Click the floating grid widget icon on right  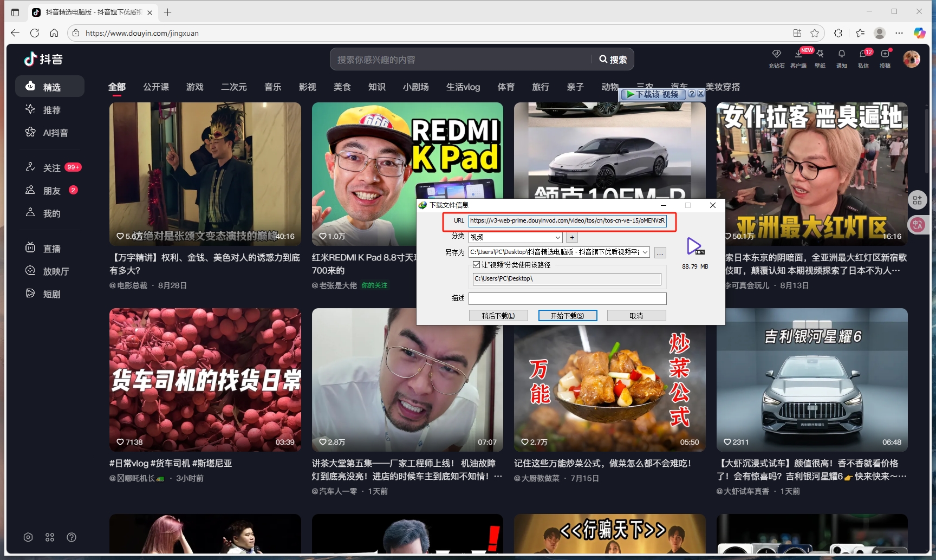pos(918,200)
